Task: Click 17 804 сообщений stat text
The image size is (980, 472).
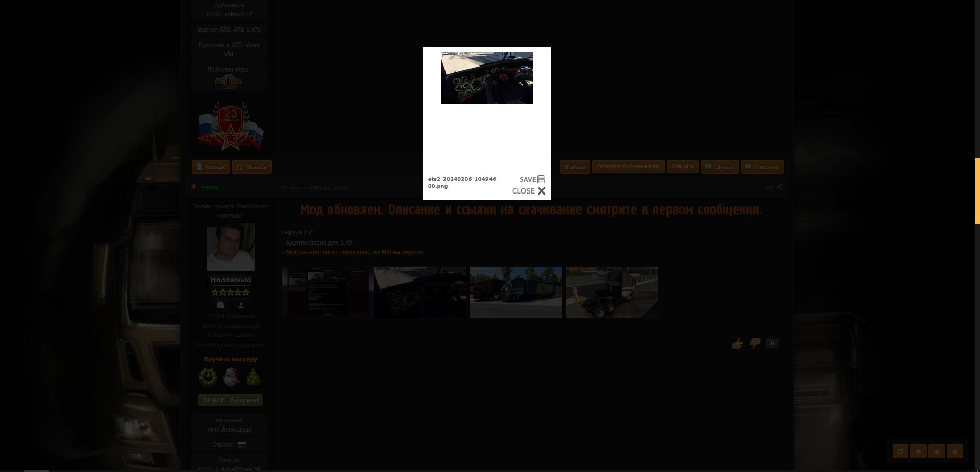Action: [231, 316]
